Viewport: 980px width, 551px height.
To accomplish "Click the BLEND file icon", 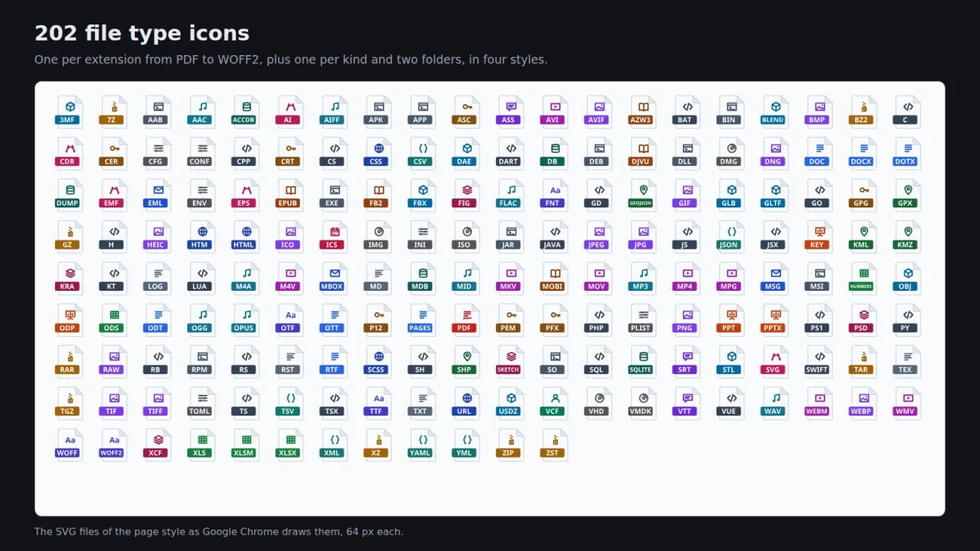I will [776, 112].
